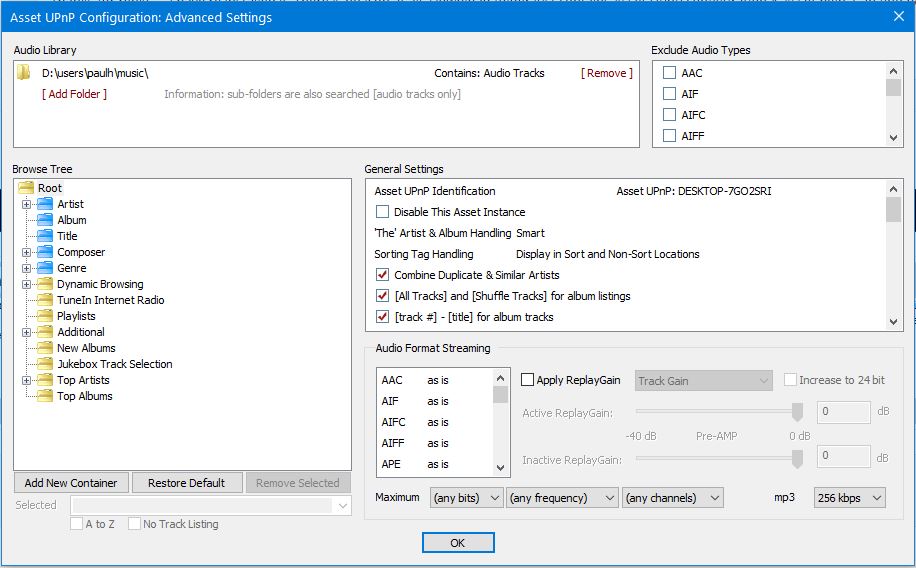
Task: Select Jukebox Track Selection in tree
Action: pyautogui.click(x=114, y=364)
